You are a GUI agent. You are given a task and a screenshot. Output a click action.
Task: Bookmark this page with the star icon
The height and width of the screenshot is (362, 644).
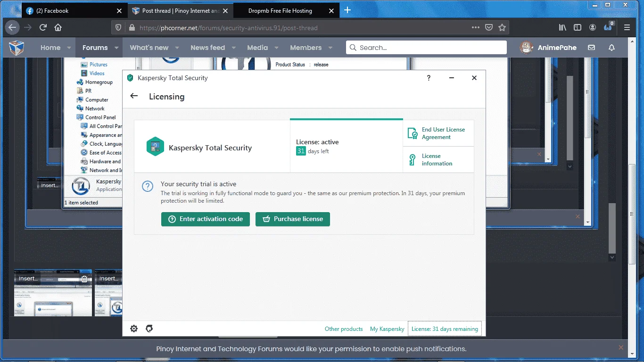click(502, 27)
